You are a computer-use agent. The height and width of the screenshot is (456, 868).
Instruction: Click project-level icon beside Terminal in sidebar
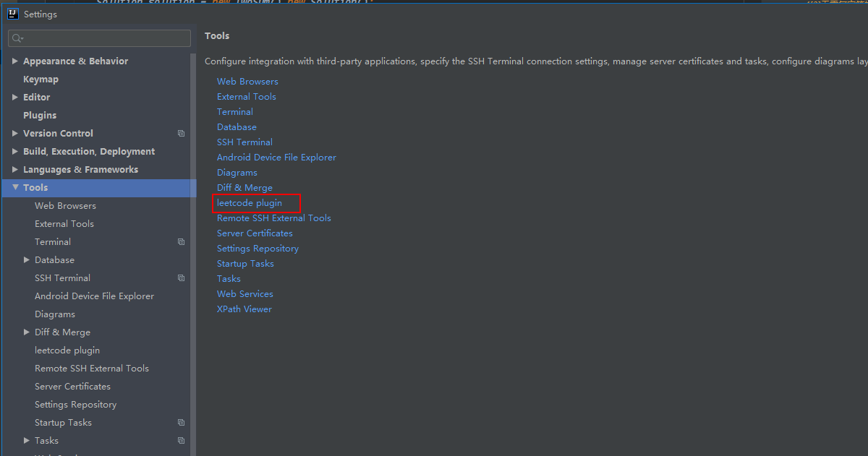[x=181, y=242]
